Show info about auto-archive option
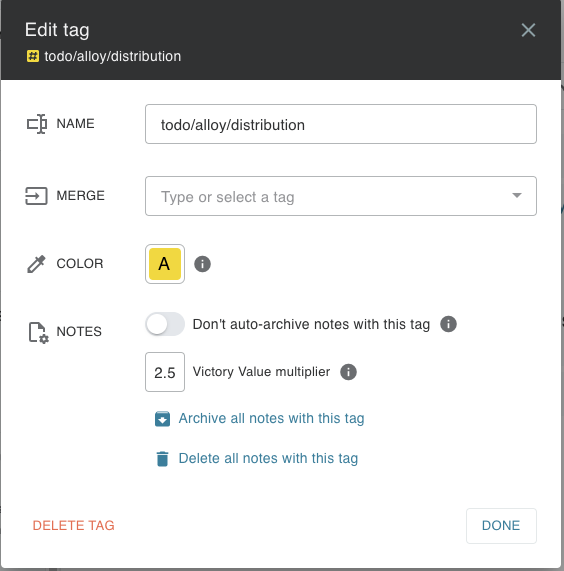 [x=448, y=324]
